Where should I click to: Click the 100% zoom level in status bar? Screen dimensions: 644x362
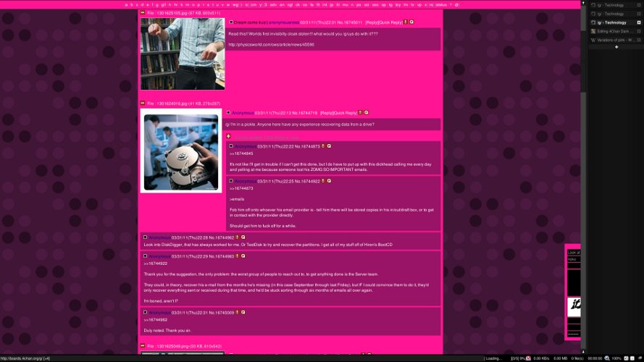(x=616, y=358)
